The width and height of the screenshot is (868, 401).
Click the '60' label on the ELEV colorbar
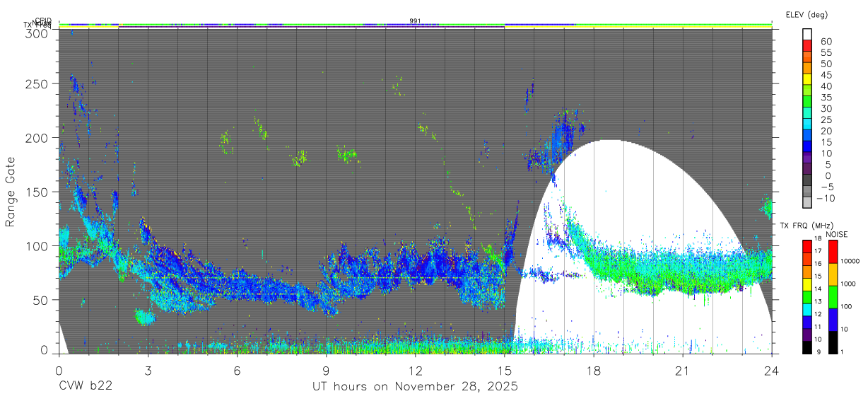[x=826, y=41]
